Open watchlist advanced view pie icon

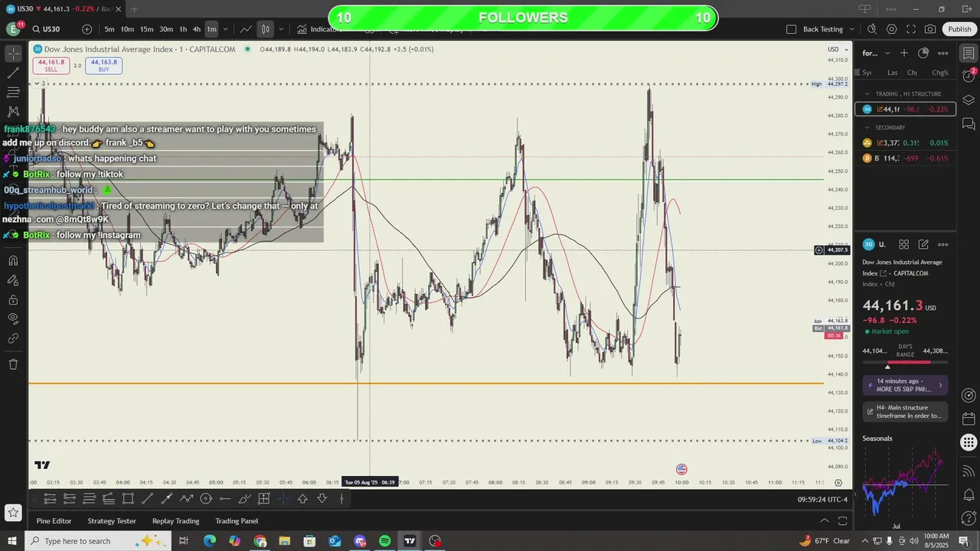(x=923, y=53)
